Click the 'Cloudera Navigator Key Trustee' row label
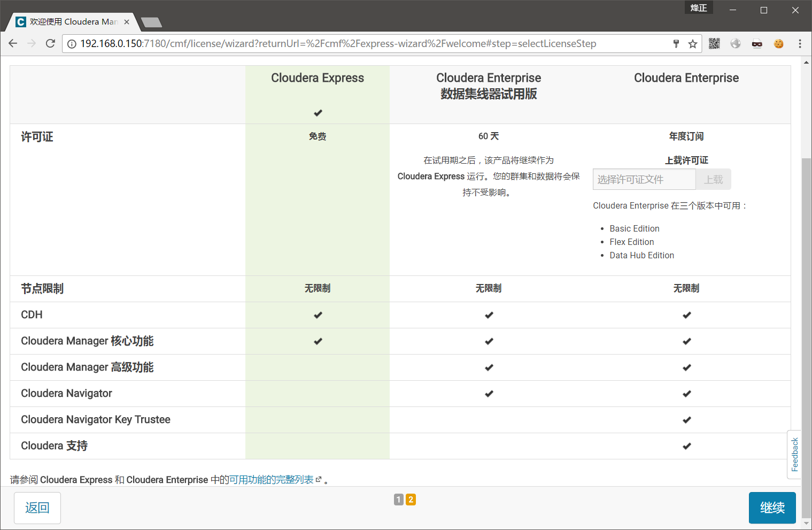The width and height of the screenshot is (812, 530). tap(96, 420)
